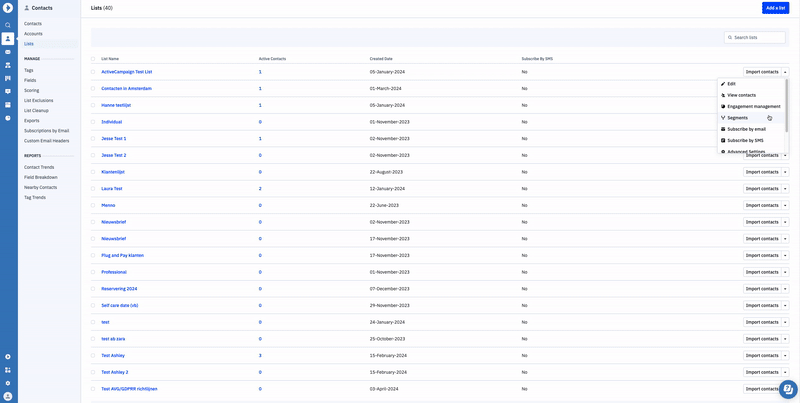Screen dimensions: 800x403
Task: Open the Deals pipeline icon in rail
Action: click(8, 79)
